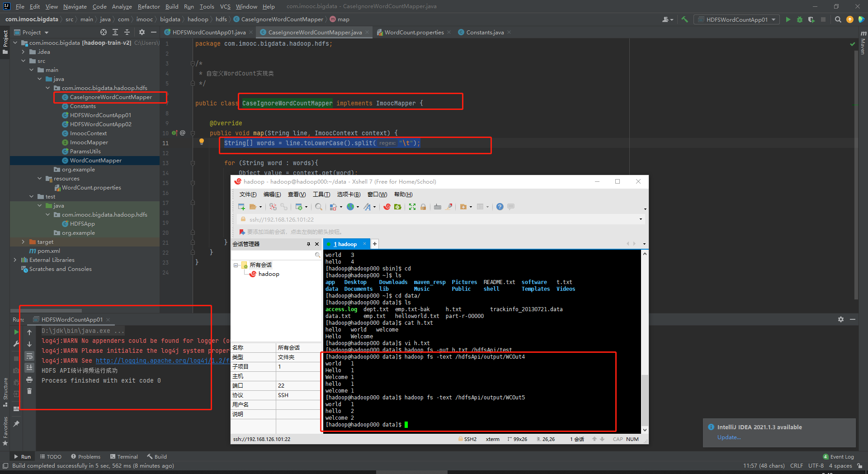
Task: Select pom.xml in Project tree
Action: 45,251
